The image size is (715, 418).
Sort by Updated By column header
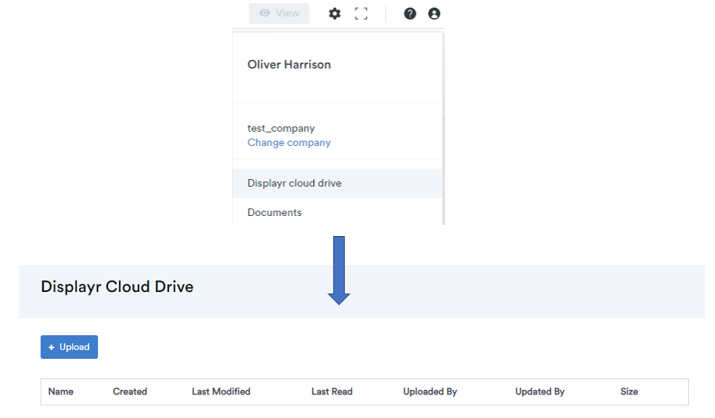pos(540,392)
